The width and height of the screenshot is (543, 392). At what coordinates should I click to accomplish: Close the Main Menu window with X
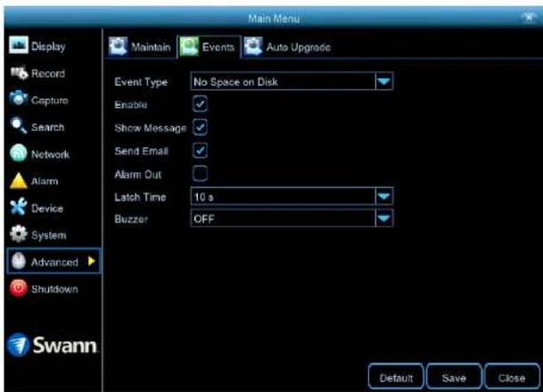pos(529,17)
